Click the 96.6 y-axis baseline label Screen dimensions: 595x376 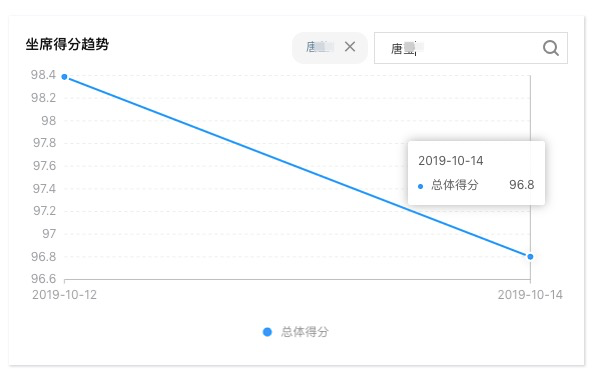pos(43,279)
